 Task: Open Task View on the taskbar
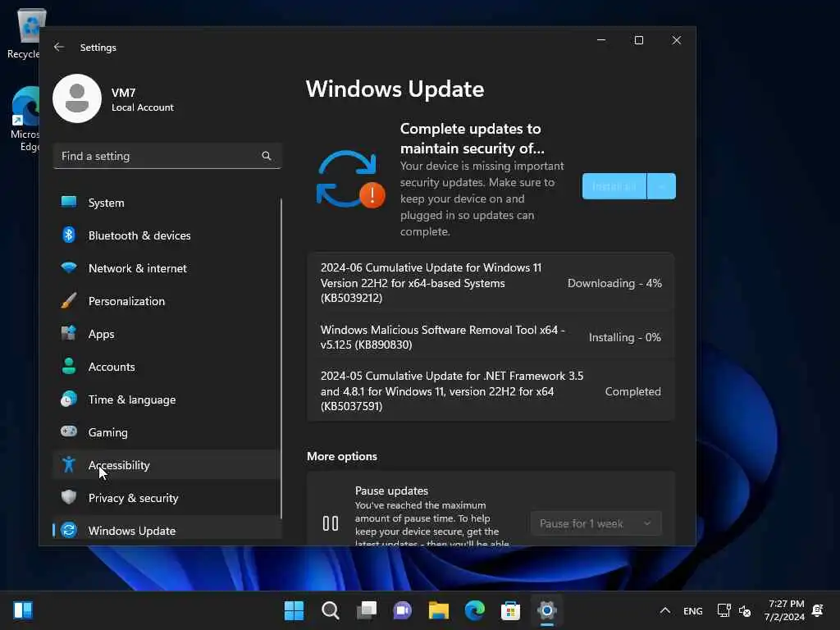click(367, 610)
